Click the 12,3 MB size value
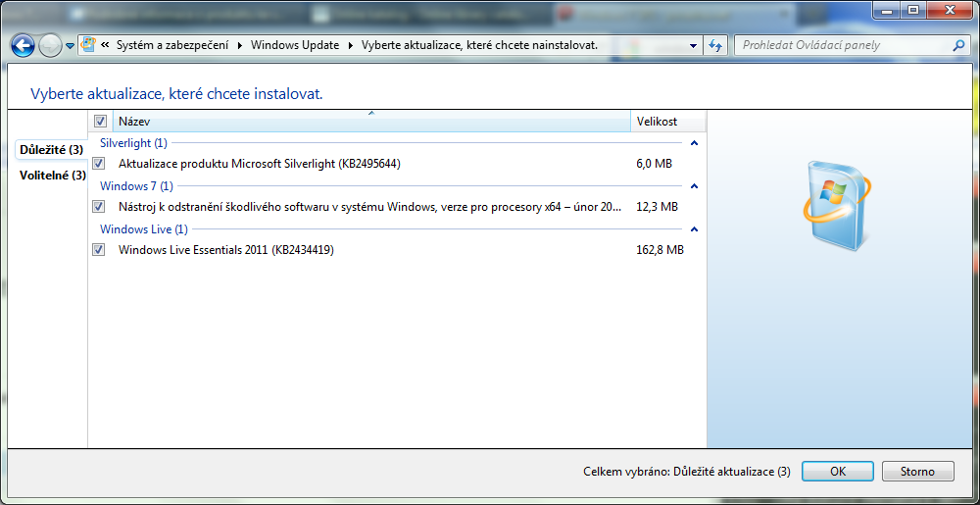 (657, 206)
